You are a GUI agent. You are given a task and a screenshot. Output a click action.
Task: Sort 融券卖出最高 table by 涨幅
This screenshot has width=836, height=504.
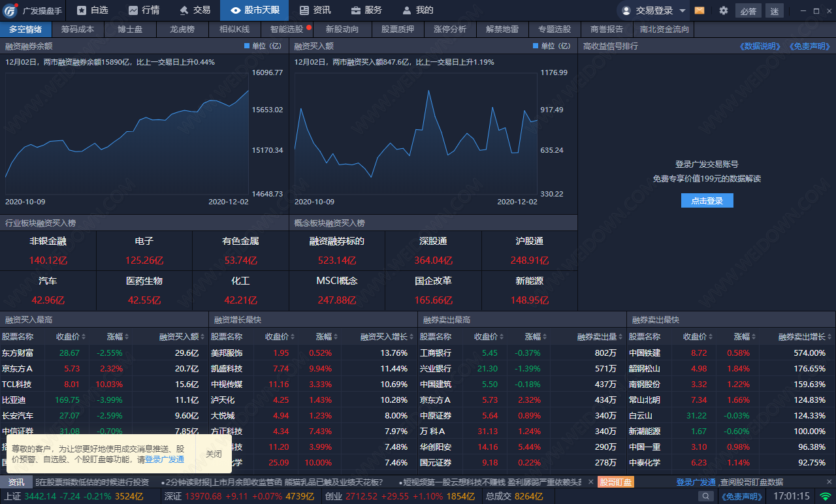coord(537,337)
